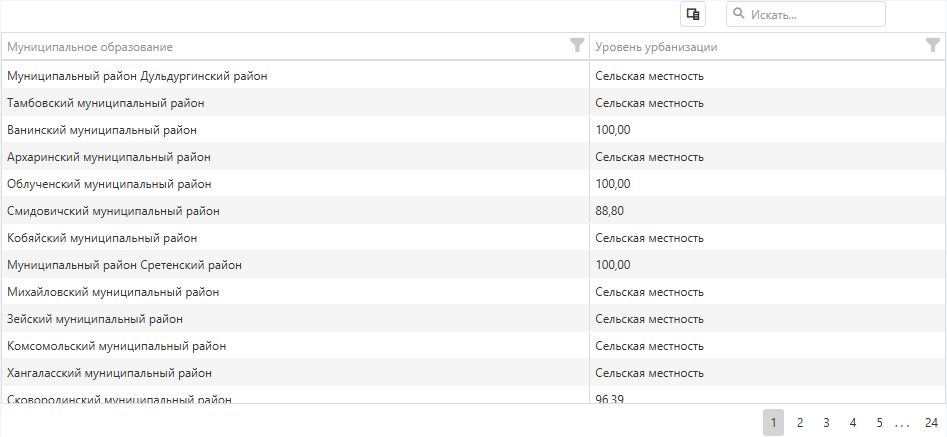The width and height of the screenshot is (947, 437).
Task: Jump to page 5 in pager
Action: [x=878, y=423]
